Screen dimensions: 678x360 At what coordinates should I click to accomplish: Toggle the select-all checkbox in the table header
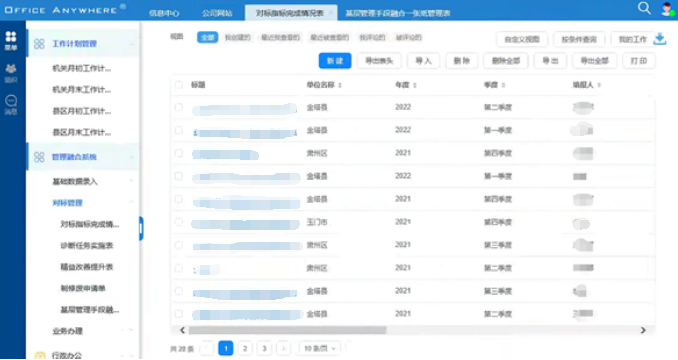click(179, 85)
